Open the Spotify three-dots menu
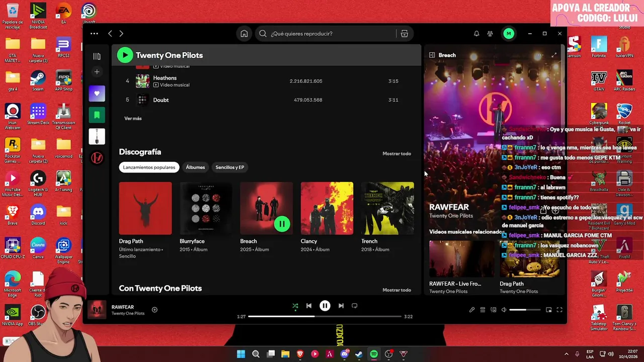The height and width of the screenshot is (362, 644). coord(94,34)
